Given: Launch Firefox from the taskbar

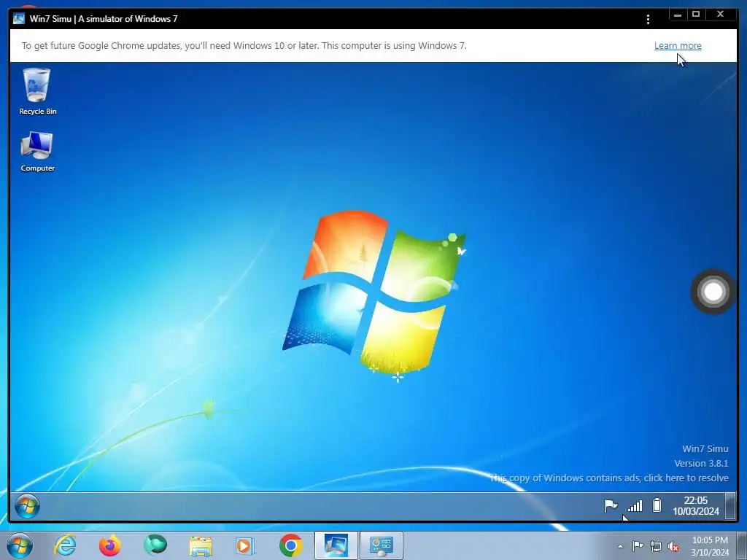Looking at the screenshot, I should point(110,545).
